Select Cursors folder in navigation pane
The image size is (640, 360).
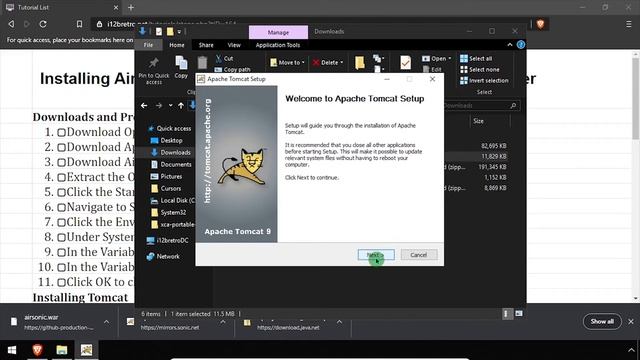[x=166, y=189]
